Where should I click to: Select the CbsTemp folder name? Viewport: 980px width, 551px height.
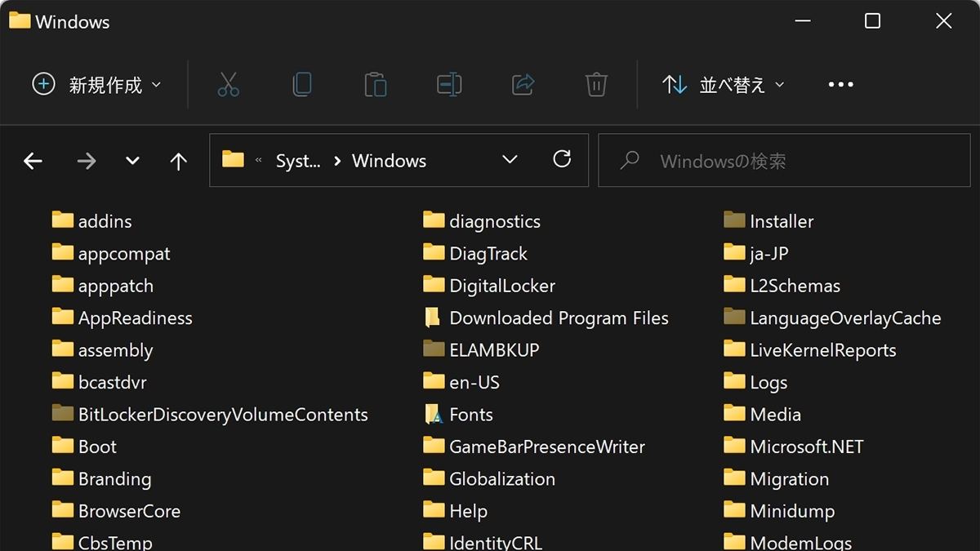[115, 542]
